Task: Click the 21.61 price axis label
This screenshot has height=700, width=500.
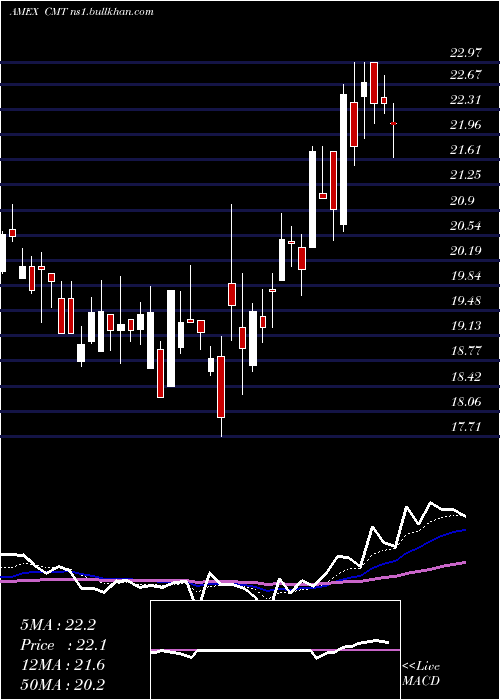Action: [x=466, y=150]
